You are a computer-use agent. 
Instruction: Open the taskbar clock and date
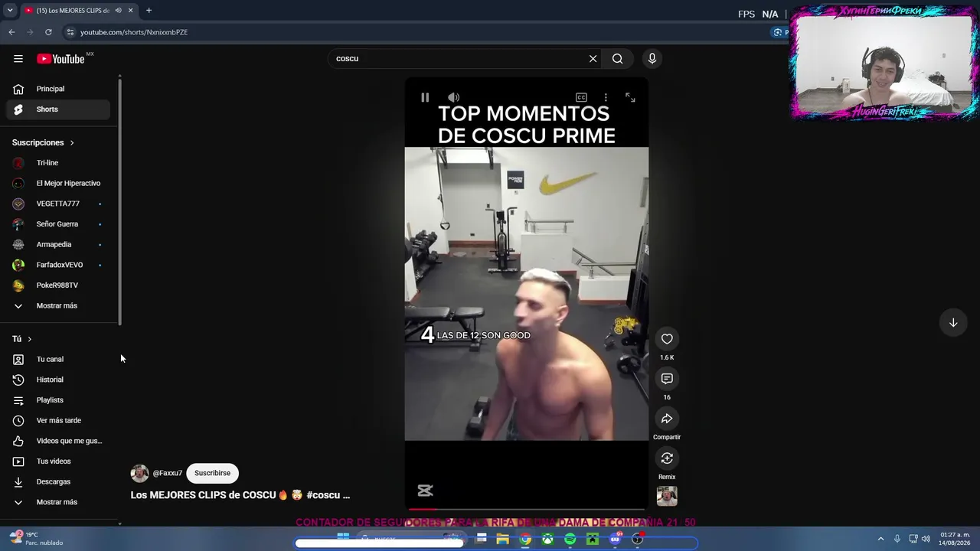coord(955,539)
